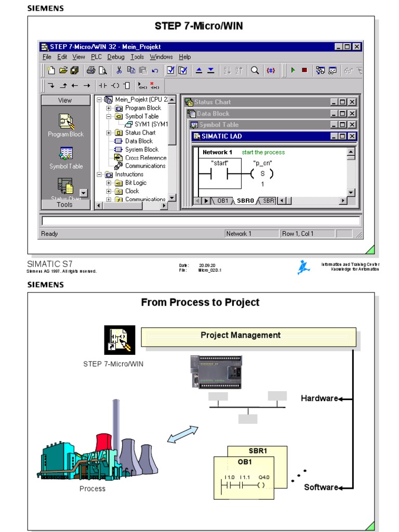The image size is (399, 532).
Task: Click the Open project folder icon
Action: click(x=63, y=70)
